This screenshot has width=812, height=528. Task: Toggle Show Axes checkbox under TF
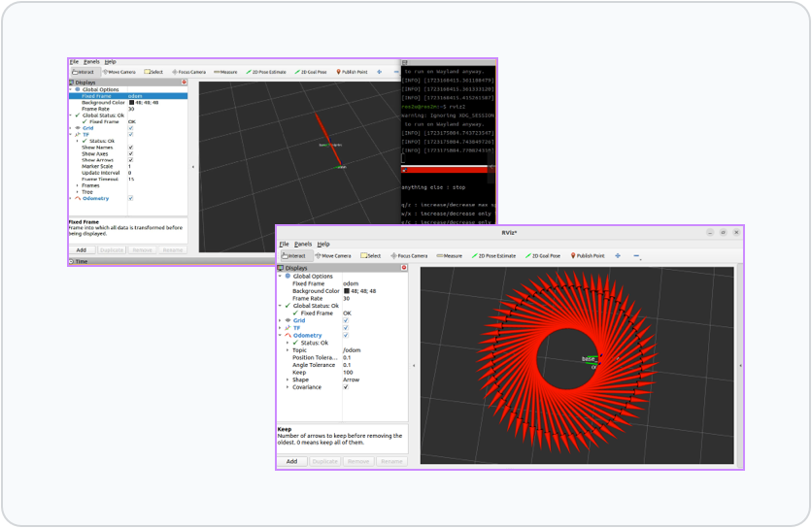pyautogui.click(x=131, y=153)
